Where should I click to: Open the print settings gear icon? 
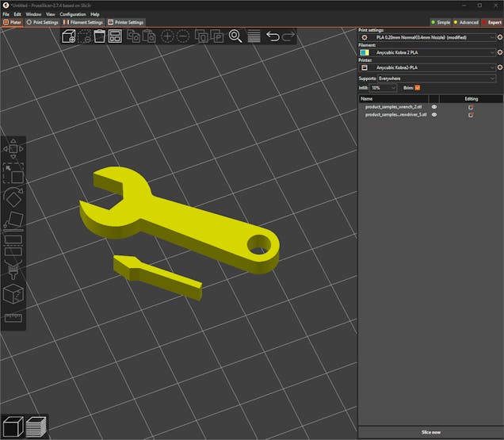500,37
